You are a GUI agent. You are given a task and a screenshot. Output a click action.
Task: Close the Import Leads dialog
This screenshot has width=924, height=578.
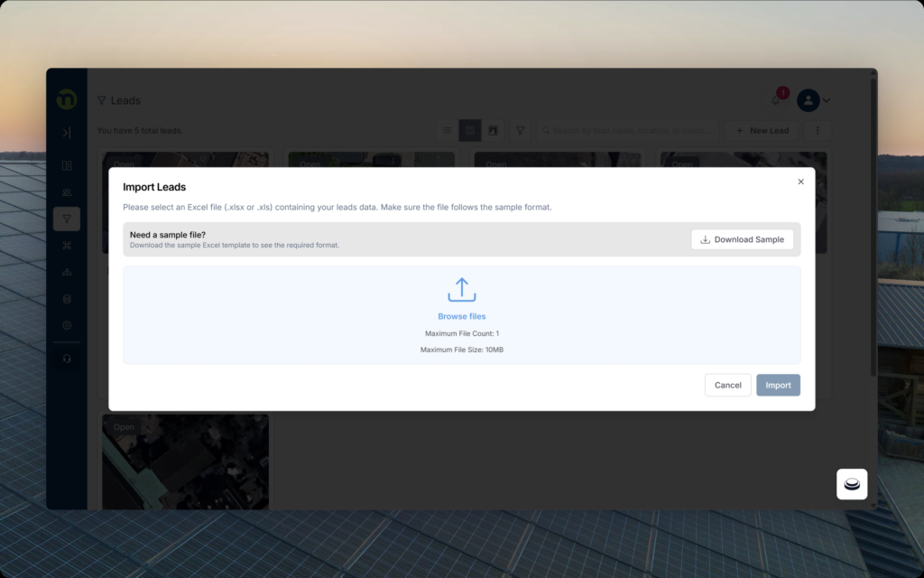[800, 182]
